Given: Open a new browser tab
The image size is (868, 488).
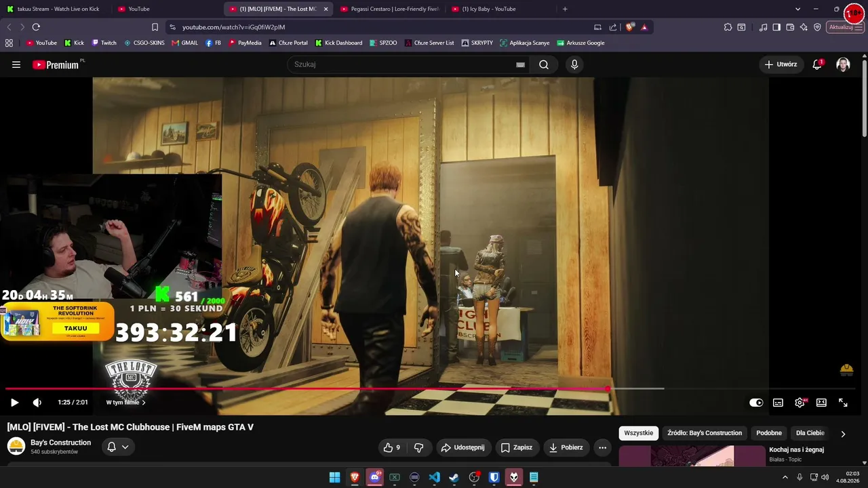Looking at the screenshot, I should pos(565,9).
